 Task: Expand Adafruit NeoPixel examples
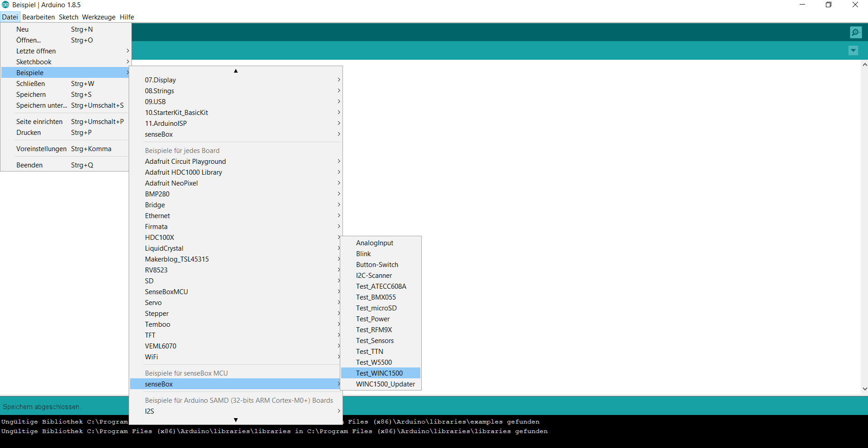pos(236,183)
